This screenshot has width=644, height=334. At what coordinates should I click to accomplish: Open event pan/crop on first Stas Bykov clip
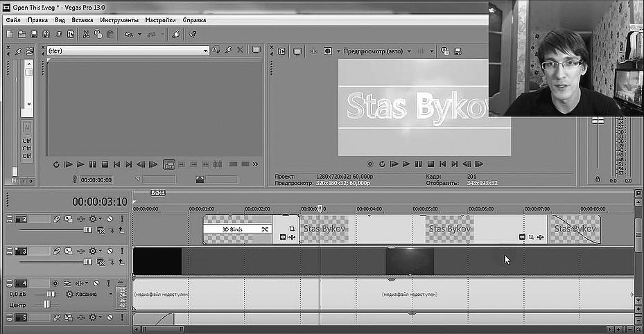(292, 229)
